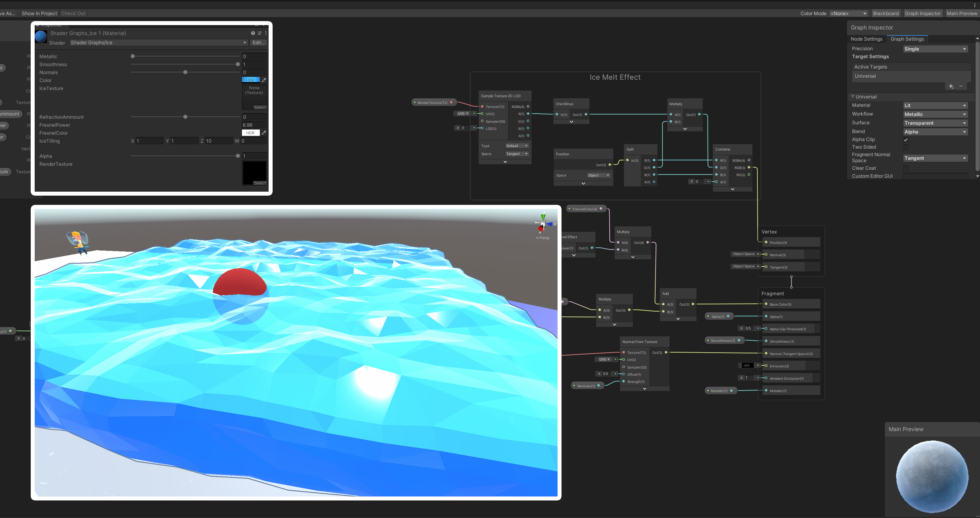This screenshot has width=980, height=518.
Task: Click the IceTilling X input field
Action: 149,141
